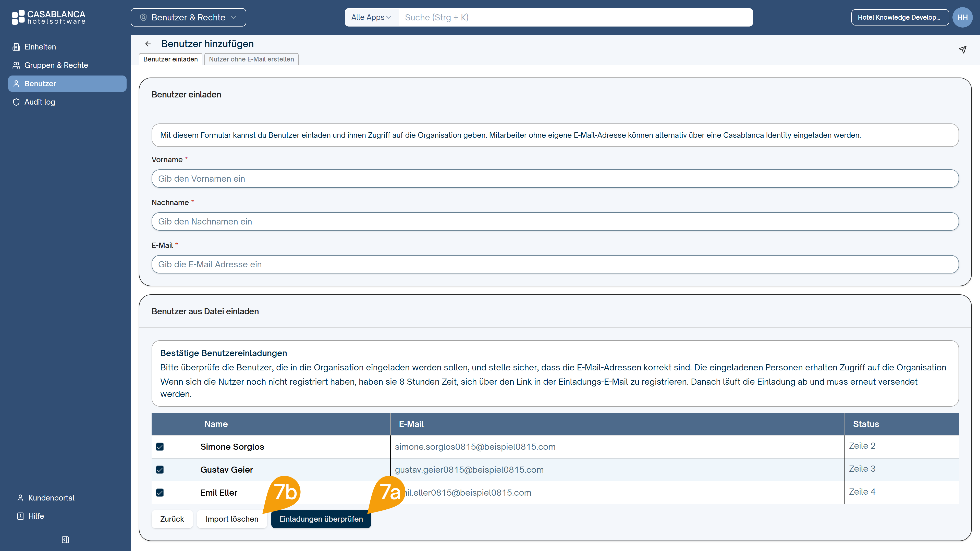
Task: Expand the Benutzer & Rechte app dropdown
Action: coord(188,18)
